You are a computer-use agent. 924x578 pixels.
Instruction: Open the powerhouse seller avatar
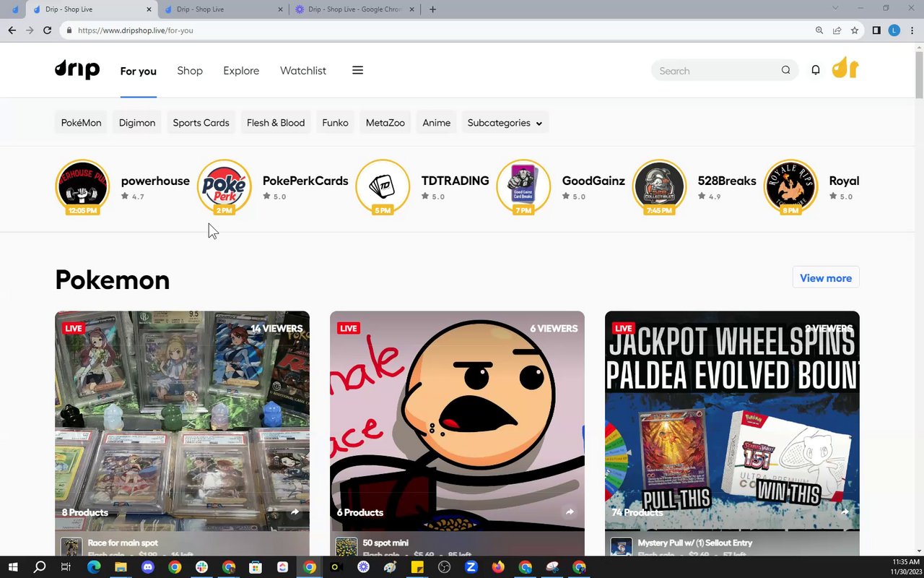(82, 186)
